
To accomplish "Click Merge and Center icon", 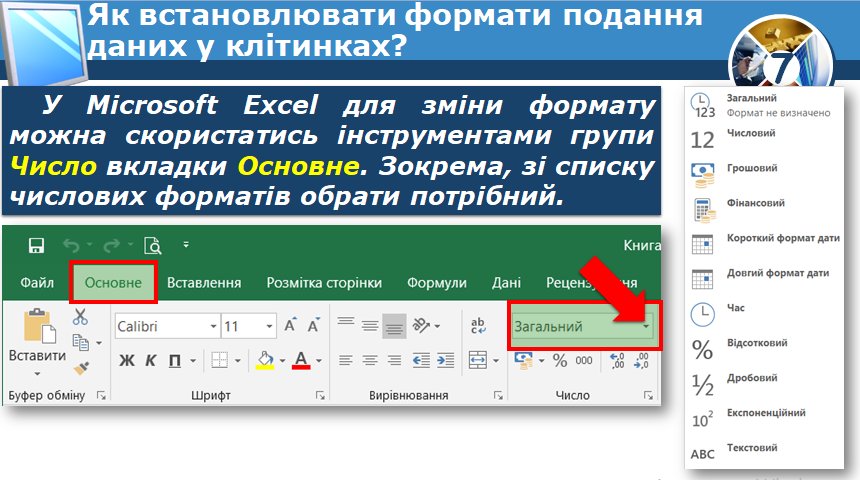I will tap(478, 360).
